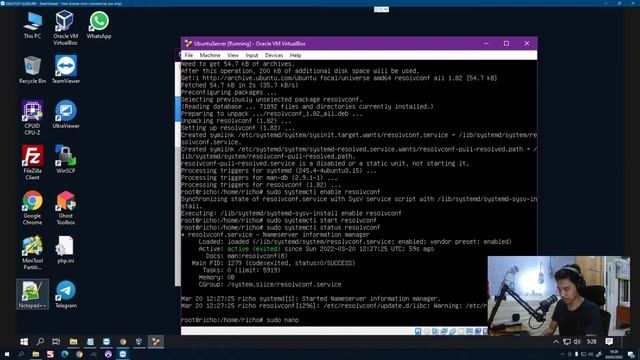Open the Devices menu in VirtualBox
This screenshot has height=360, width=640.
pyautogui.click(x=274, y=55)
